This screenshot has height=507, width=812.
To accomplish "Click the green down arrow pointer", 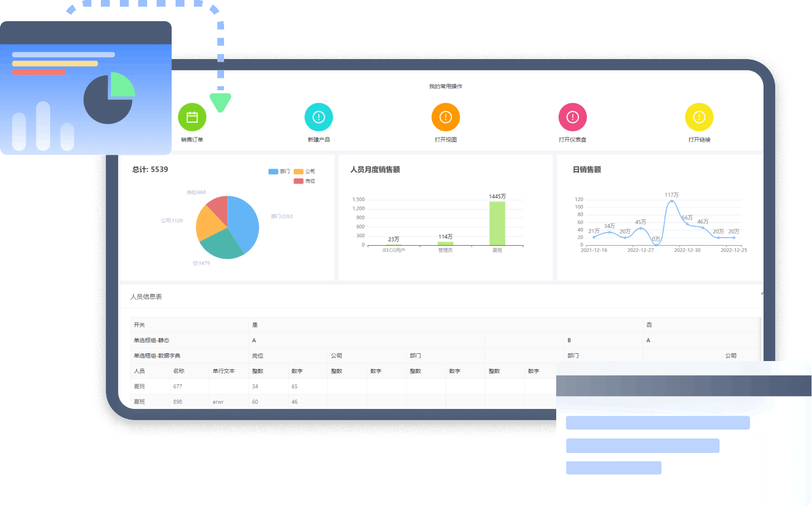I will 220,102.
